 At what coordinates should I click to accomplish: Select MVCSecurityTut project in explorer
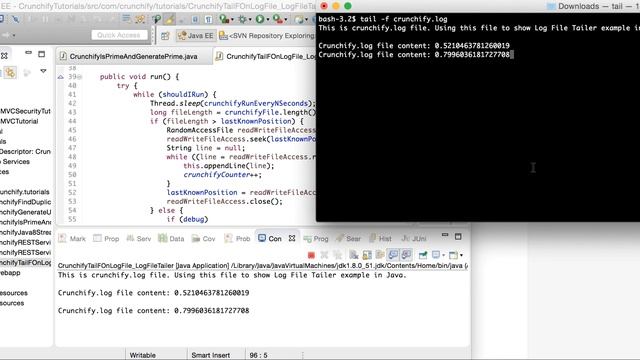pyautogui.click(x=25, y=111)
